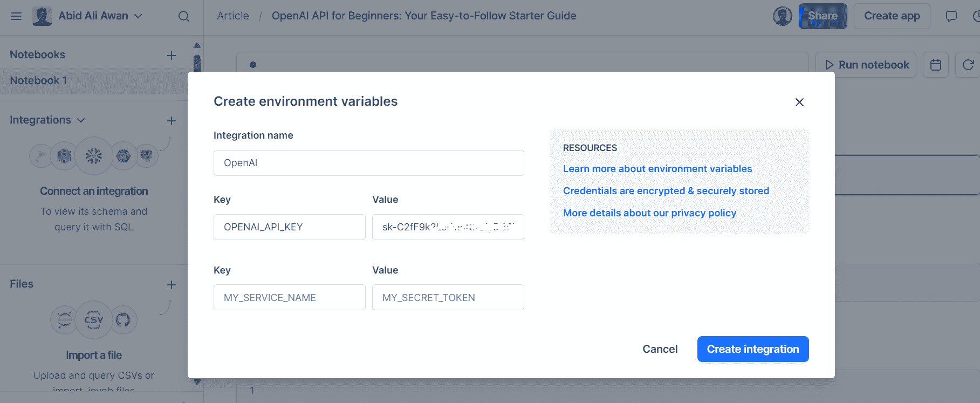Click the Jupyter import icon
Viewport: 980px width, 403px height.
(64, 320)
